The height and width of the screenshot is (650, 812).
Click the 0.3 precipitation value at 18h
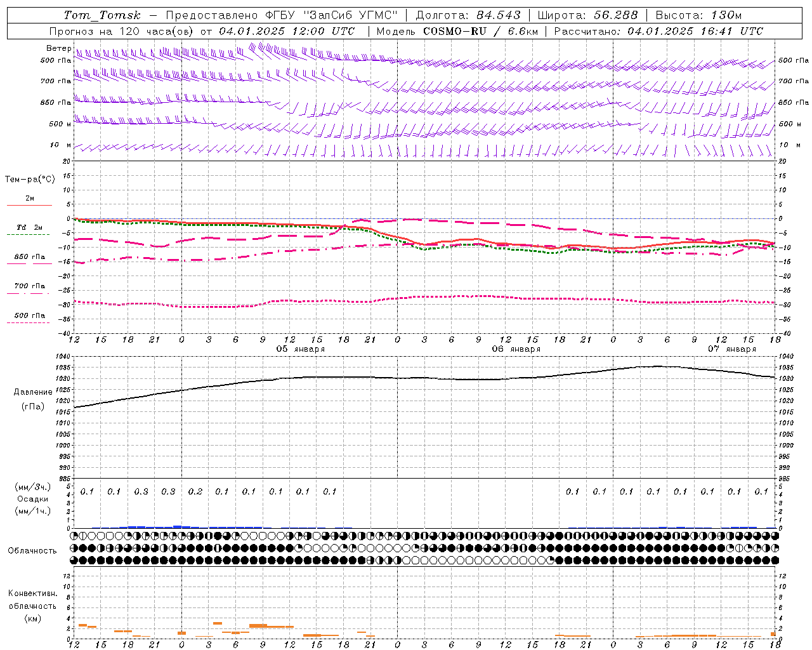141,491
